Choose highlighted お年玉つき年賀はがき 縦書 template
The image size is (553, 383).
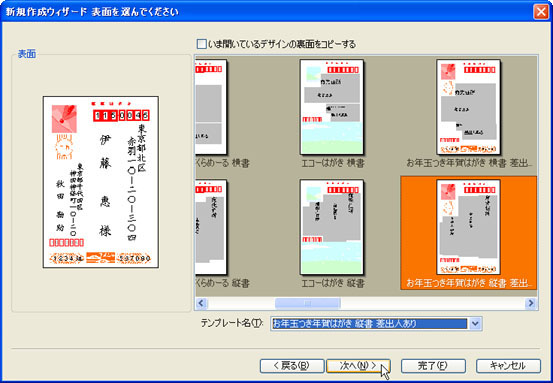468,233
